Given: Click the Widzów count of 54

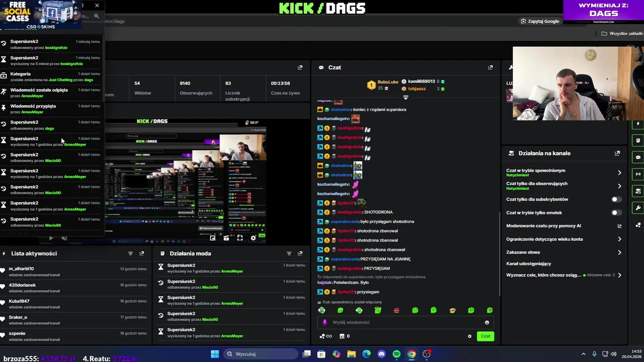Looking at the screenshot, I should (137, 83).
